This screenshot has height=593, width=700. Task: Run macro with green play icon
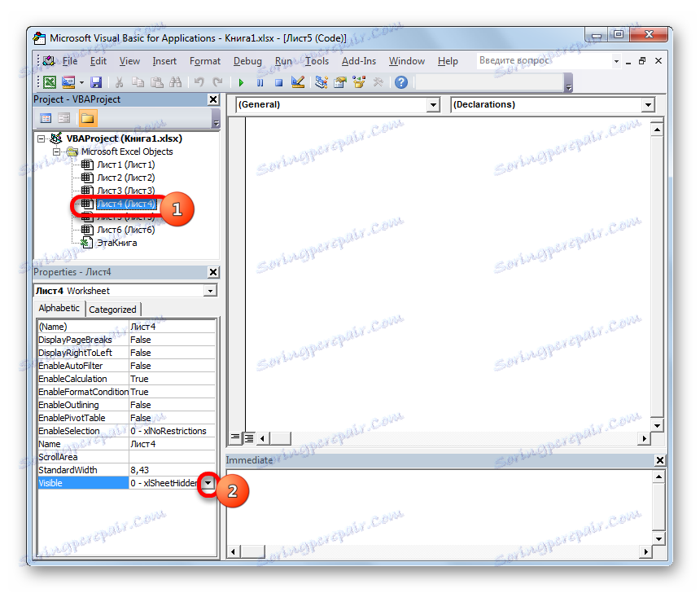click(241, 82)
